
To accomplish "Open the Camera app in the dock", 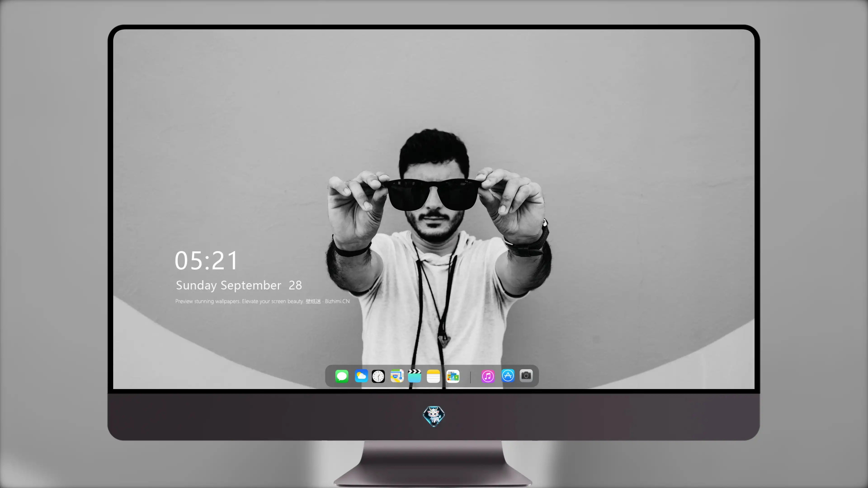I will [x=526, y=375].
